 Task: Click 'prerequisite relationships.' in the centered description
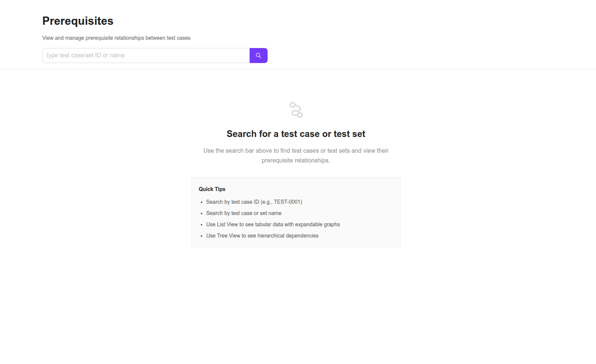(296, 161)
